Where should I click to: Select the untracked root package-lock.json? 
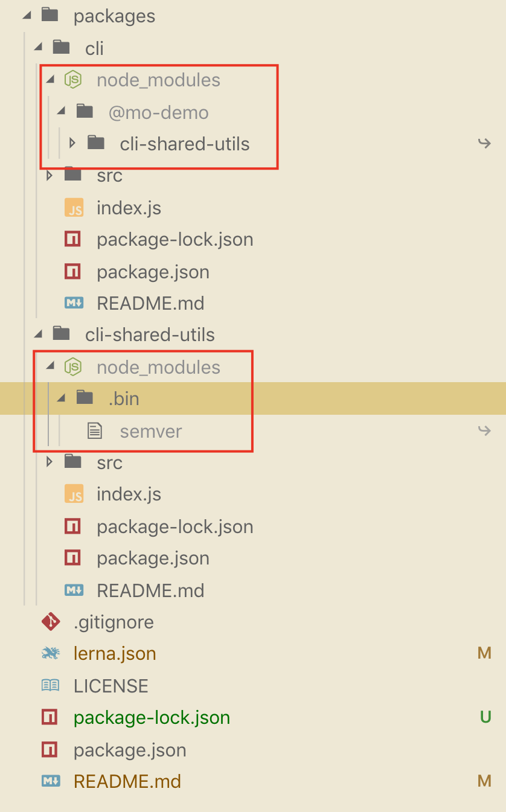click(x=152, y=718)
